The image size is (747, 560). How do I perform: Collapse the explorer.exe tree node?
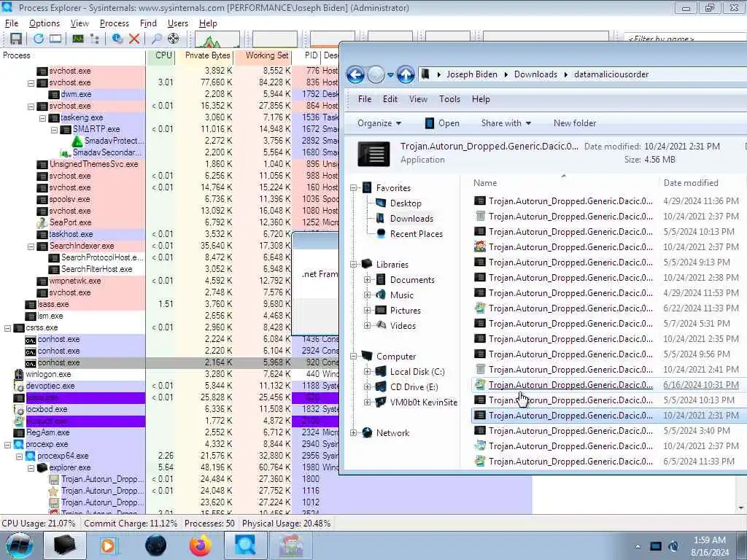(31, 468)
